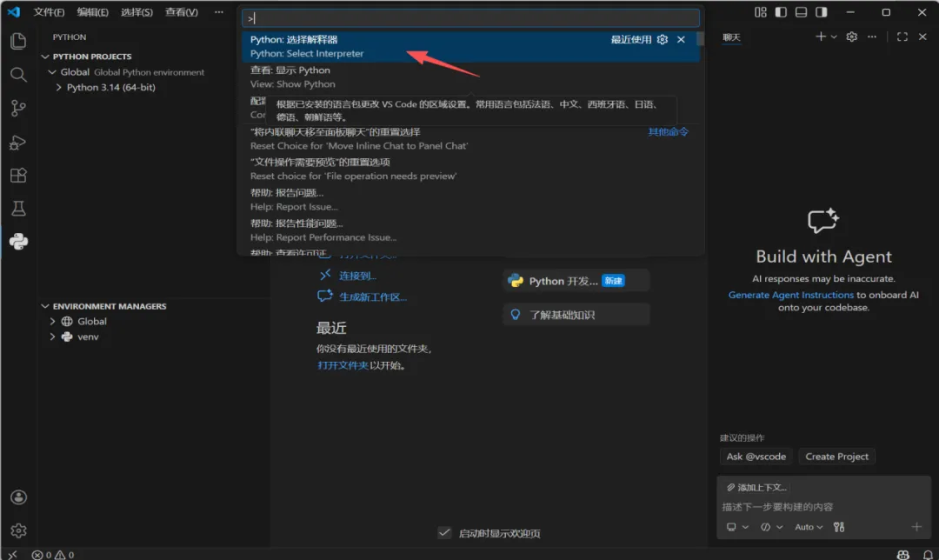
Task: Click gear icon on Select Interpreter command row
Action: coord(663,39)
